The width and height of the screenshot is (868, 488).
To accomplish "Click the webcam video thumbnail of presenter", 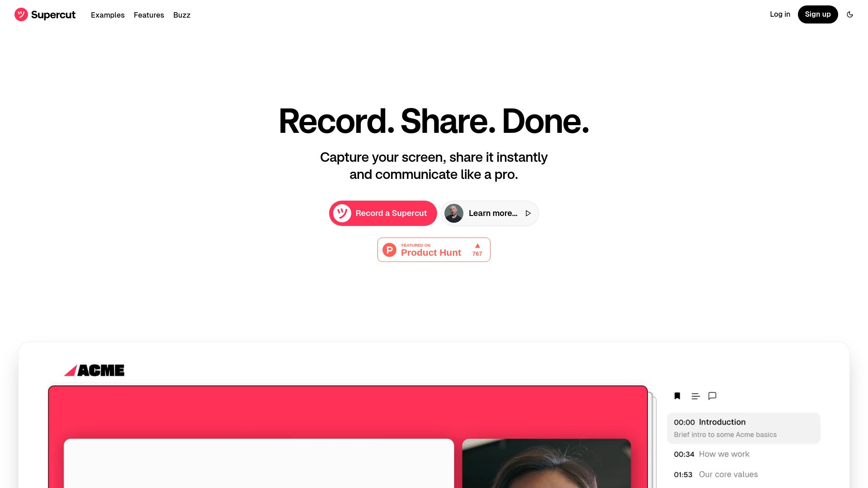I will coord(547,463).
